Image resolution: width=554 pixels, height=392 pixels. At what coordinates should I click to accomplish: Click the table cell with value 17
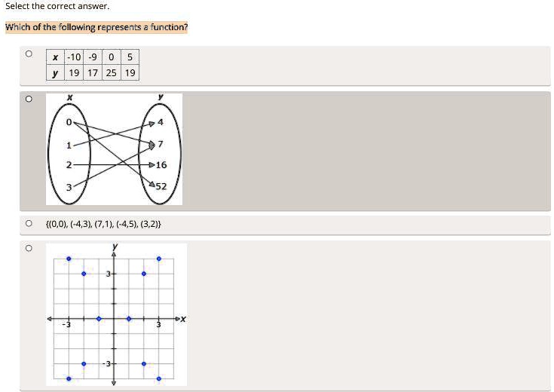(x=92, y=73)
